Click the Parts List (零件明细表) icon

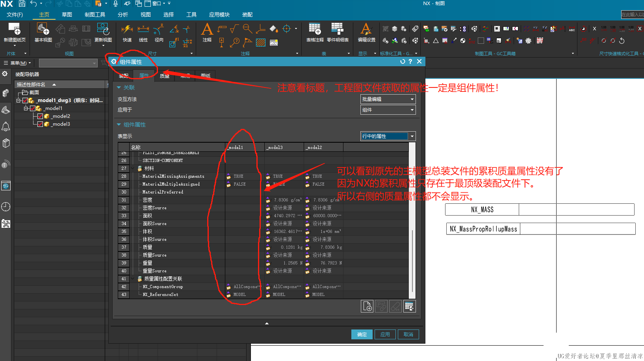[x=338, y=29]
